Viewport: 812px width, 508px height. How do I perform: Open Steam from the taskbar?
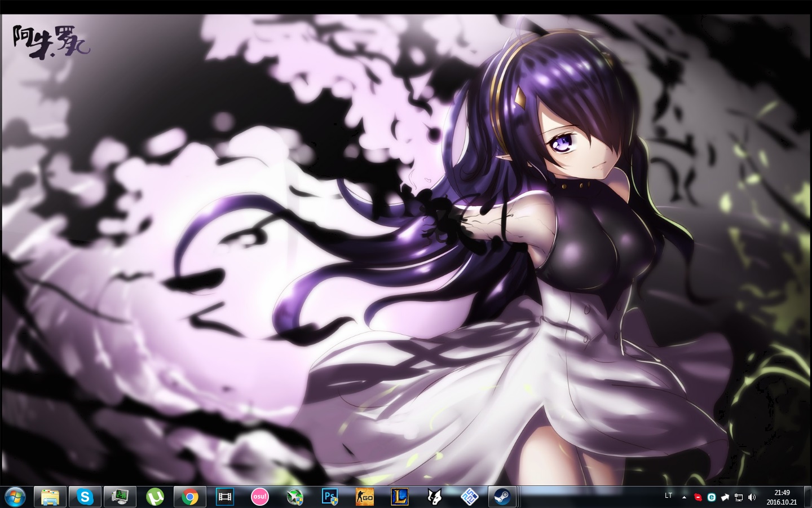[x=501, y=497]
